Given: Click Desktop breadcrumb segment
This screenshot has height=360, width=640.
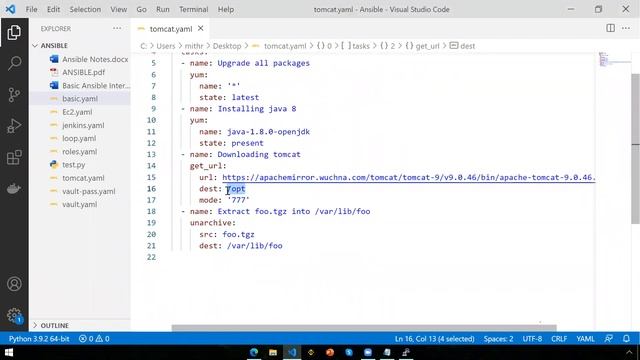Looking at the screenshot, I should click(227, 46).
